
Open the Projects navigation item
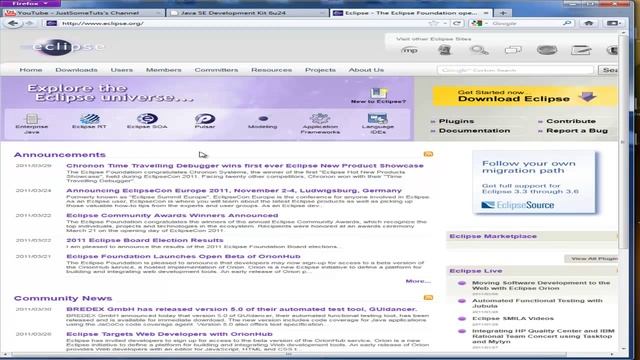[x=320, y=70]
